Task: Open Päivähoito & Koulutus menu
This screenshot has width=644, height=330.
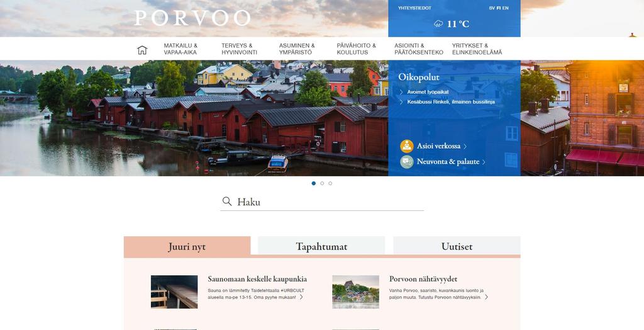Action: click(x=356, y=49)
